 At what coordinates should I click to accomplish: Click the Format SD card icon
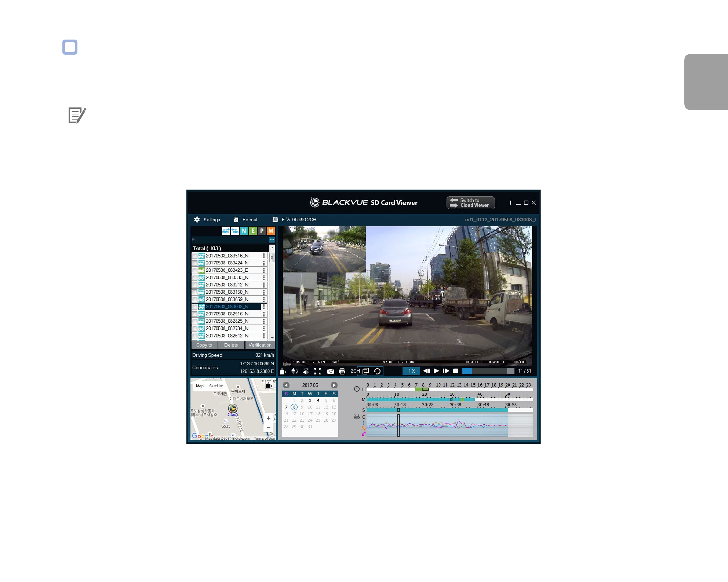click(x=236, y=220)
